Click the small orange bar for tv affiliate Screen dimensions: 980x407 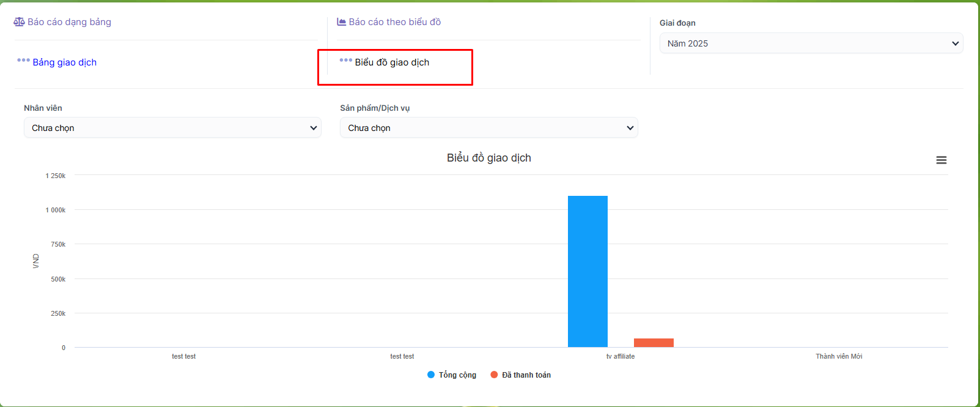pyautogui.click(x=654, y=343)
